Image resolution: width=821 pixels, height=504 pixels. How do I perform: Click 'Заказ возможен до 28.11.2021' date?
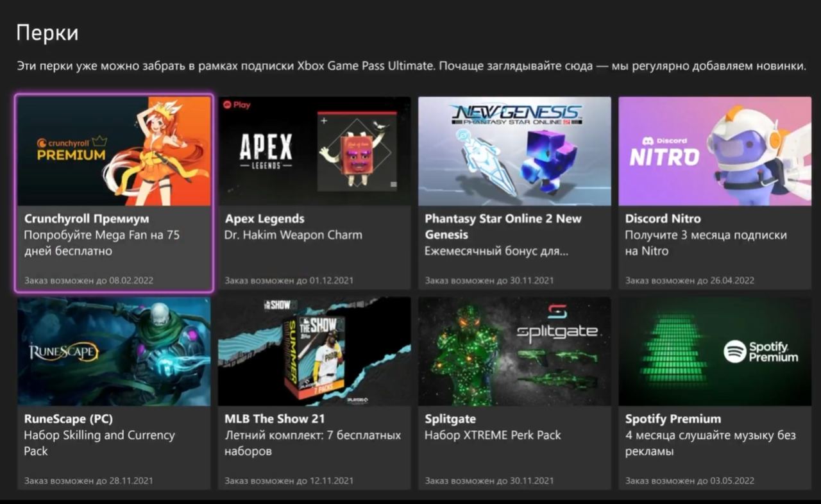pyautogui.click(x=89, y=480)
